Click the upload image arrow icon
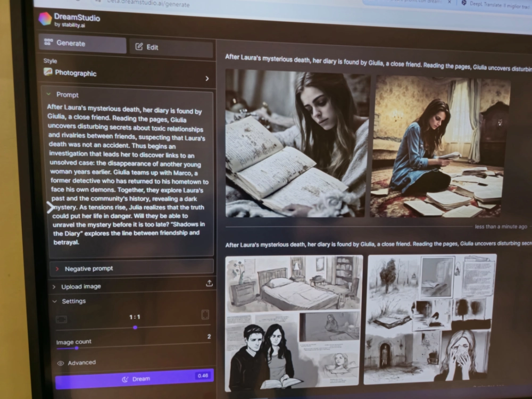This screenshot has width=532, height=399. [209, 284]
